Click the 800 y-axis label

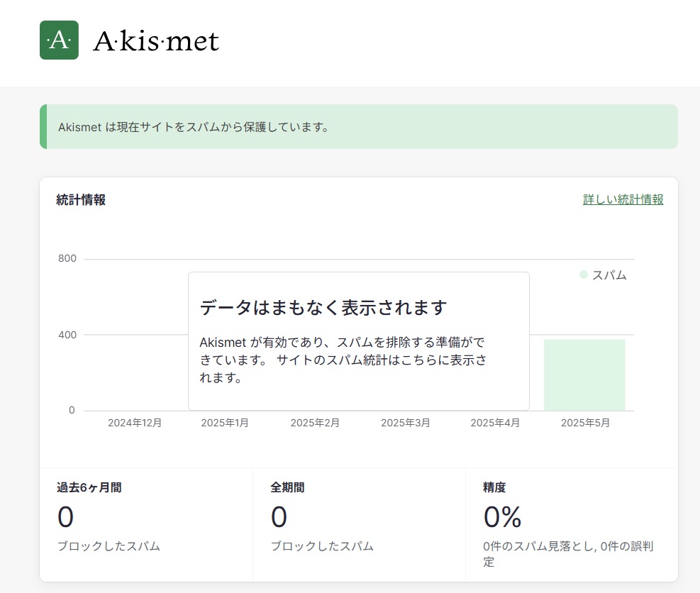pyautogui.click(x=67, y=258)
